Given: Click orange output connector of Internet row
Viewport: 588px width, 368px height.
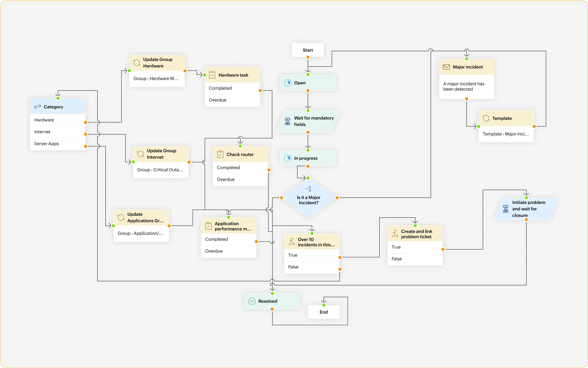Looking at the screenshot, I should pos(86,134).
